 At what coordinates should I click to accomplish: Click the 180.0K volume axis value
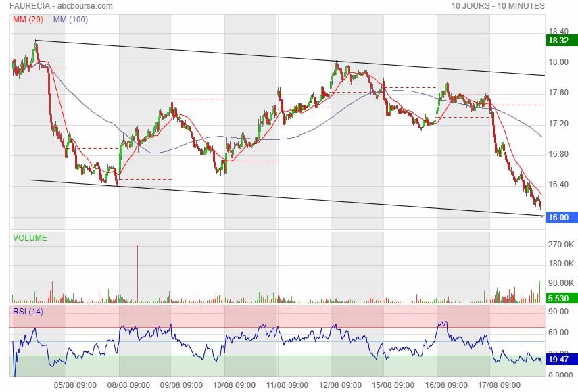pyautogui.click(x=561, y=264)
